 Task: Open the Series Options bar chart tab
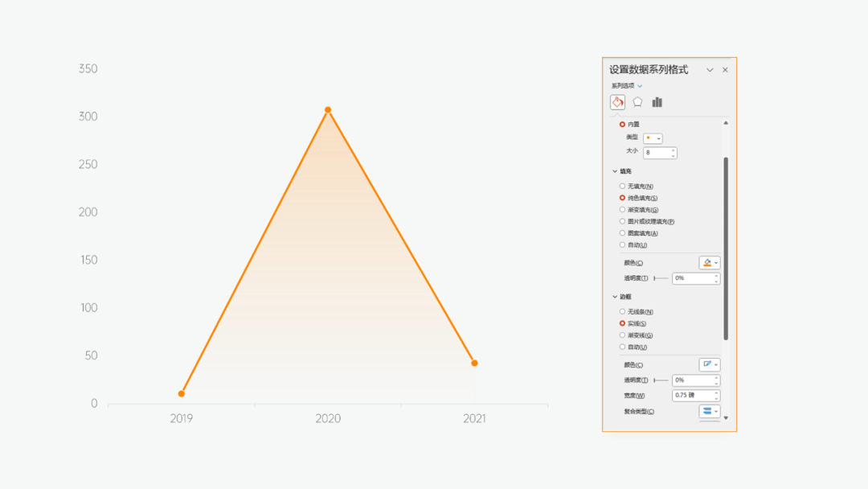657,102
